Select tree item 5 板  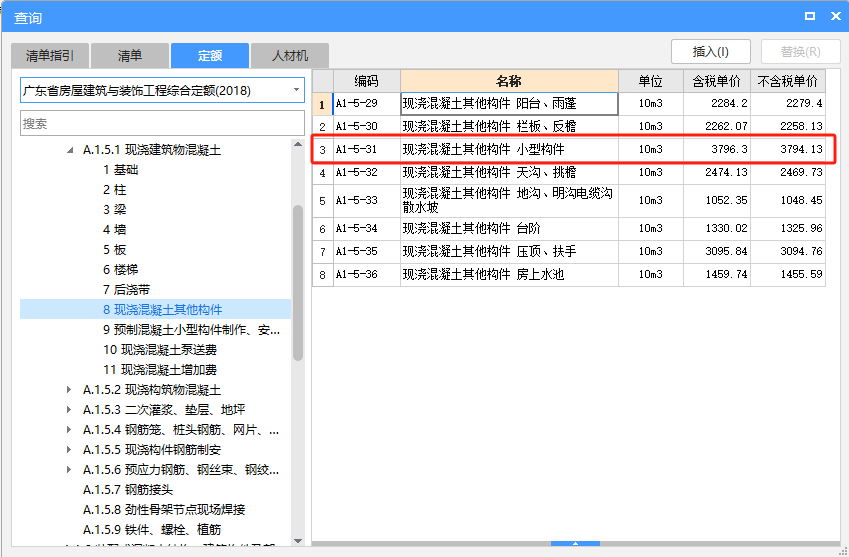(x=115, y=250)
